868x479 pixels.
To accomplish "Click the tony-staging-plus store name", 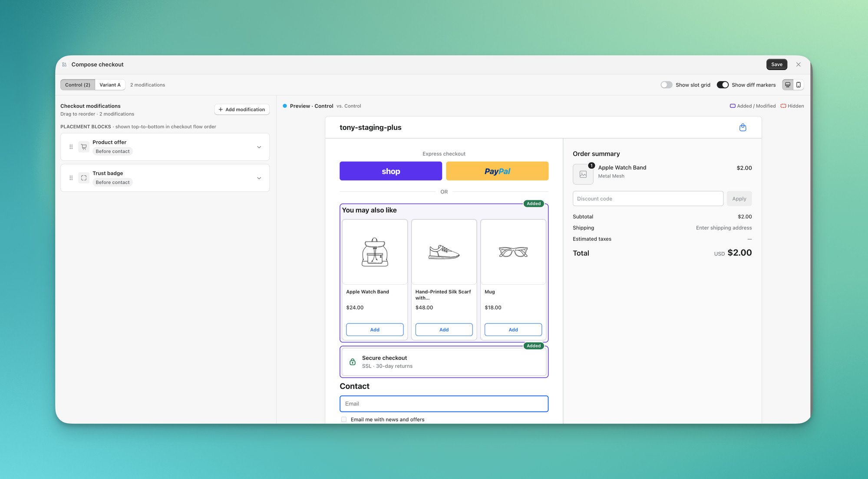I will (x=370, y=127).
